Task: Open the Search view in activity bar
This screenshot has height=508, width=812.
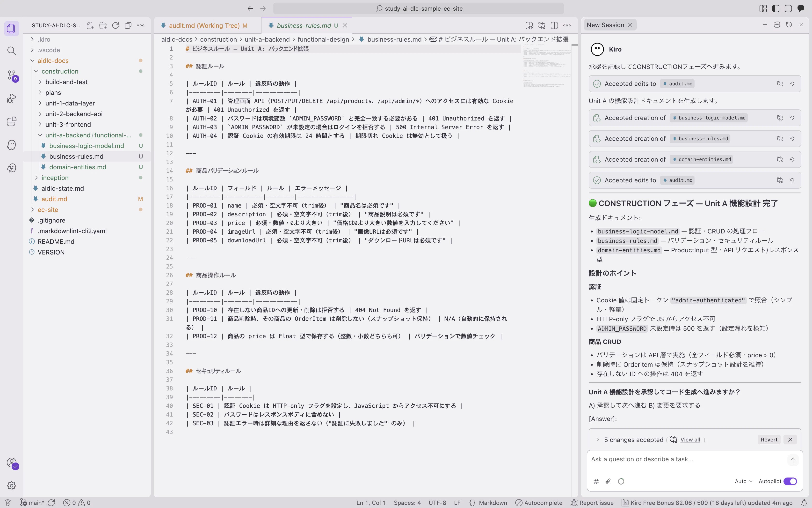Action: click(11, 51)
